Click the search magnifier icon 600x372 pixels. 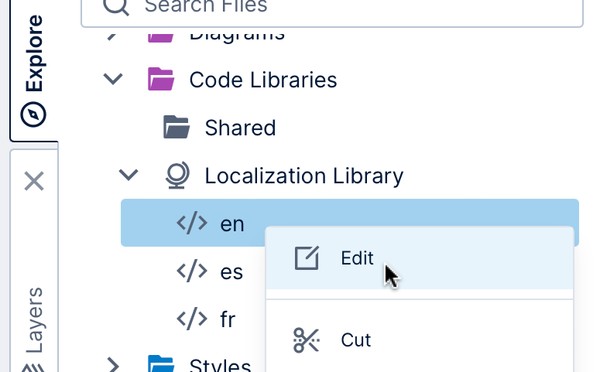coord(116,5)
